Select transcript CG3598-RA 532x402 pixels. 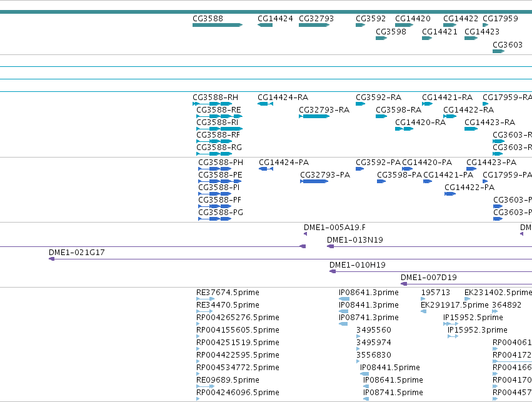click(x=398, y=110)
